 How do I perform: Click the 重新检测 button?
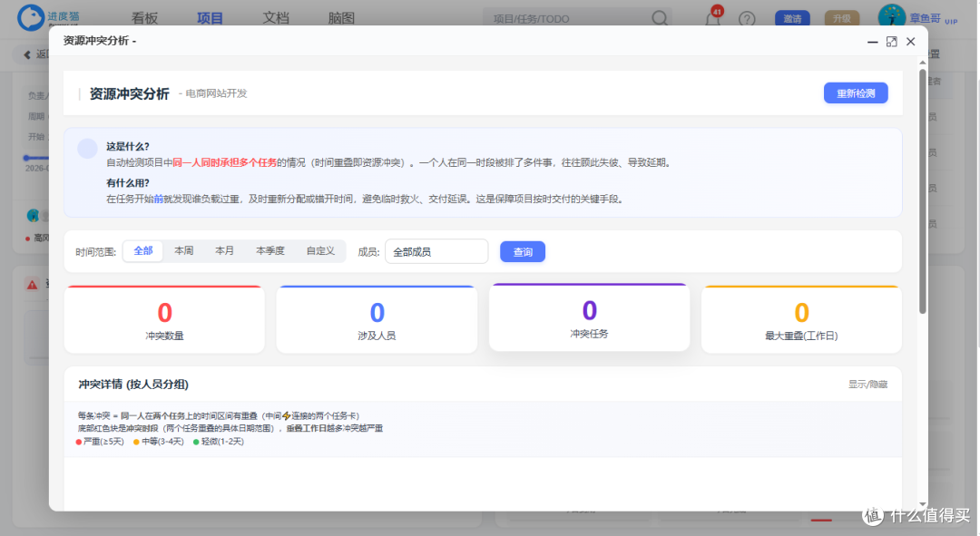855,93
